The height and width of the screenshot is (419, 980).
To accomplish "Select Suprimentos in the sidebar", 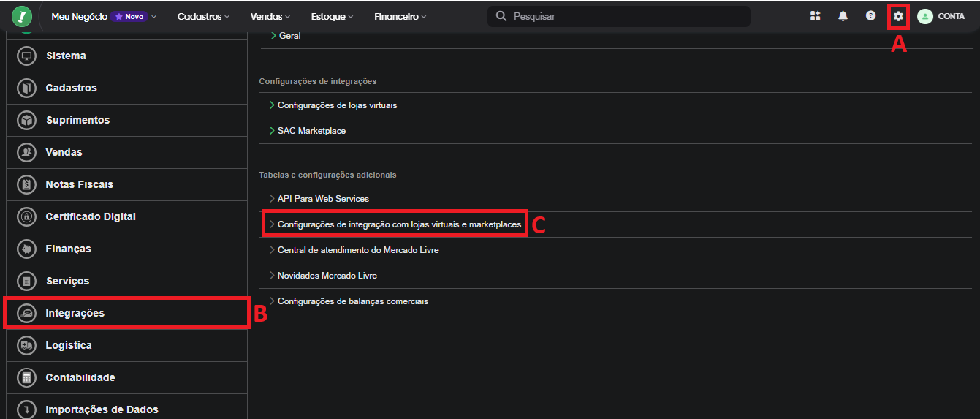I will (77, 120).
